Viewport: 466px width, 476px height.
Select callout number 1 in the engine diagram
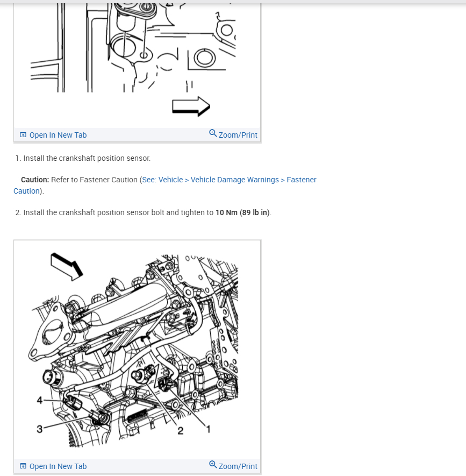pyautogui.click(x=209, y=429)
